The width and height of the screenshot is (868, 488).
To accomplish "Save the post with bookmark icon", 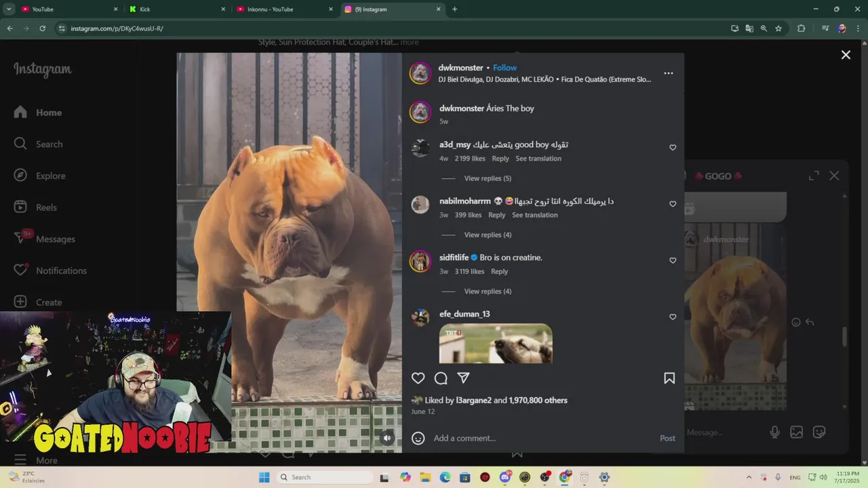I will pyautogui.click(x=669, y=378).
